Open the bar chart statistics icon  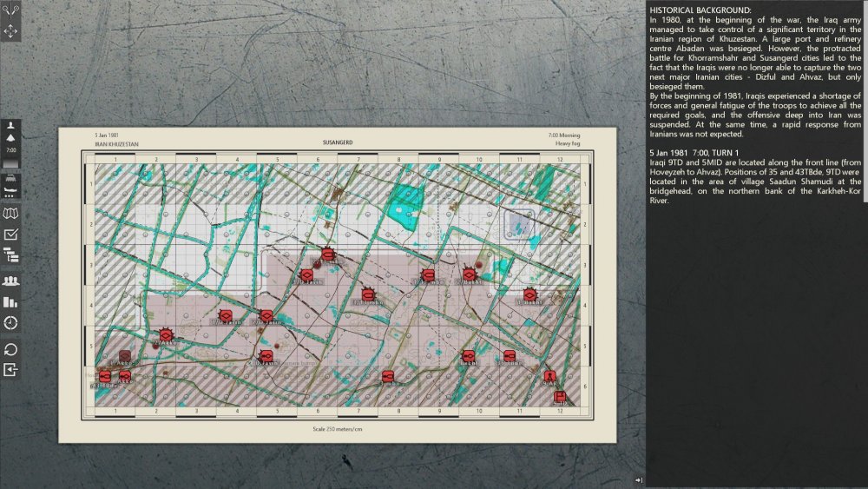(x=11, y=302)
